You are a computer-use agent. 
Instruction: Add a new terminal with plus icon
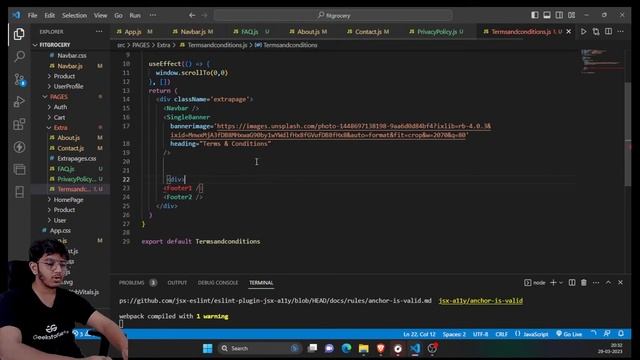tap(553, 282)
